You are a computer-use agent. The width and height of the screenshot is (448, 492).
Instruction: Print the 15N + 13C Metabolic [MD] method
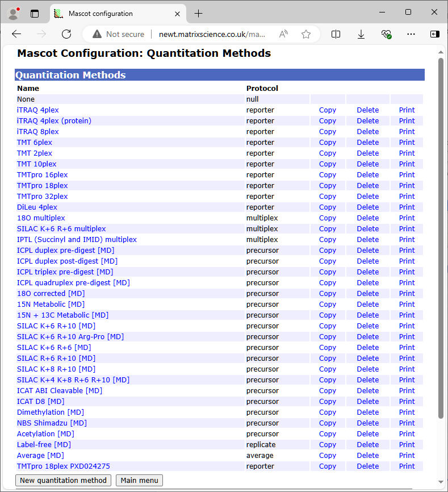tap(407, 315)
